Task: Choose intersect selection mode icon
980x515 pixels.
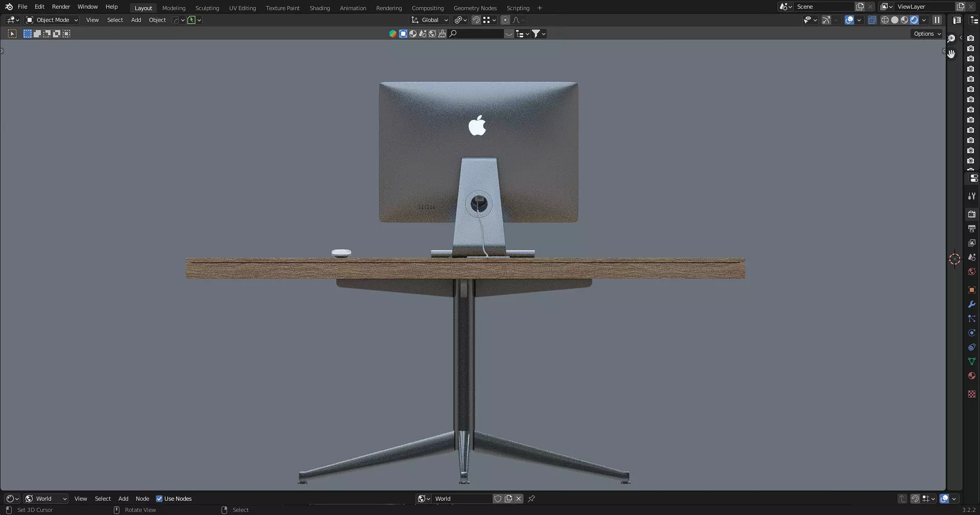Action: pos(66,34)
